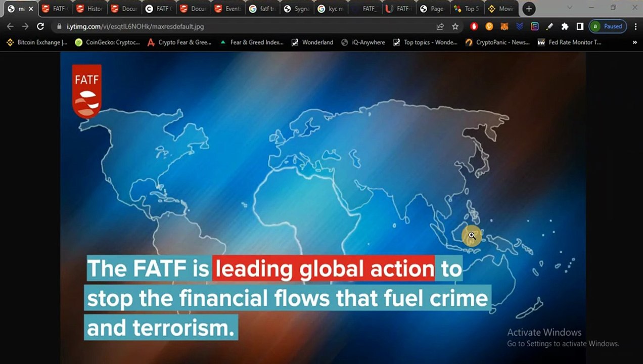Viewport: 643px width, 364px height.
Task: Expand the tab search chevron
Action: coord(570,8)
